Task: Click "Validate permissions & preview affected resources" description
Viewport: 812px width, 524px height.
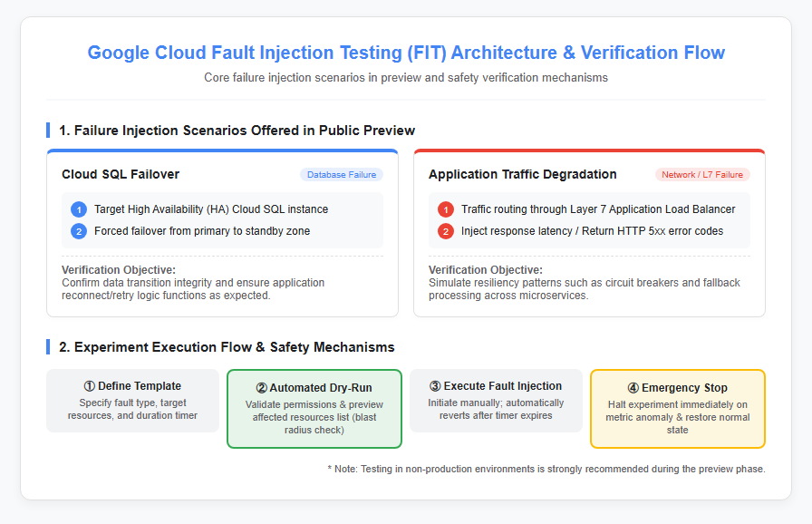Action: tap(314, 417)
